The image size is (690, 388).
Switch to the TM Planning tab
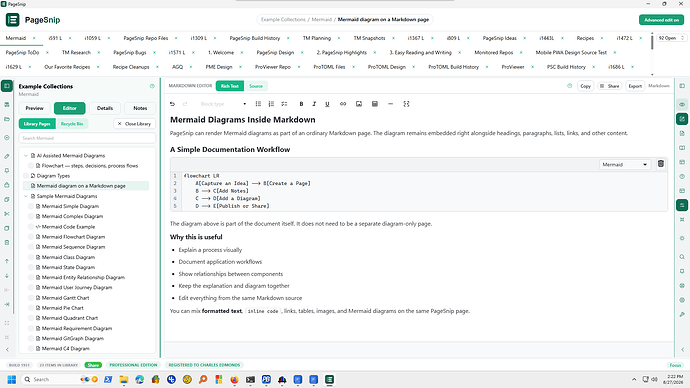(x=316, y=38)
